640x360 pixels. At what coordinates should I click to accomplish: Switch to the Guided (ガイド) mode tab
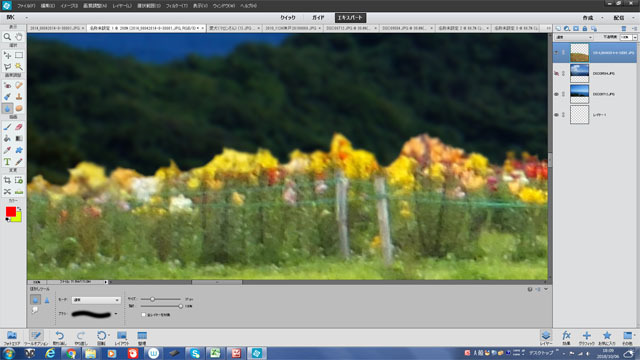tap(318, 18)
